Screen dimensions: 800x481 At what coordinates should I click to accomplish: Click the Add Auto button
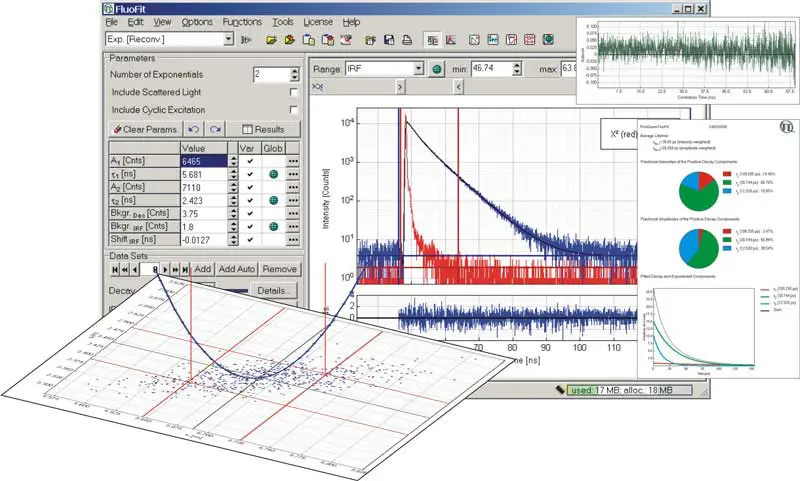pyautogui.click(x=236, y=269)
